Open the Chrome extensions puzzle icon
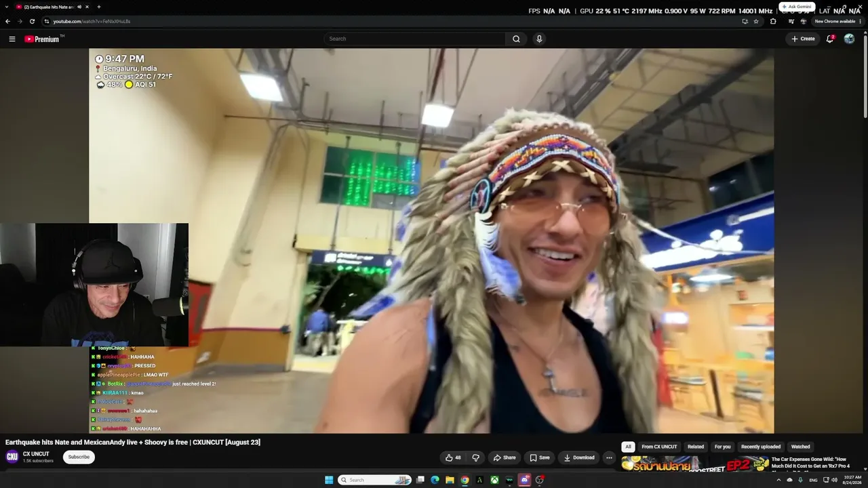This screenshot has width=868, height=488. pos(773,21)
